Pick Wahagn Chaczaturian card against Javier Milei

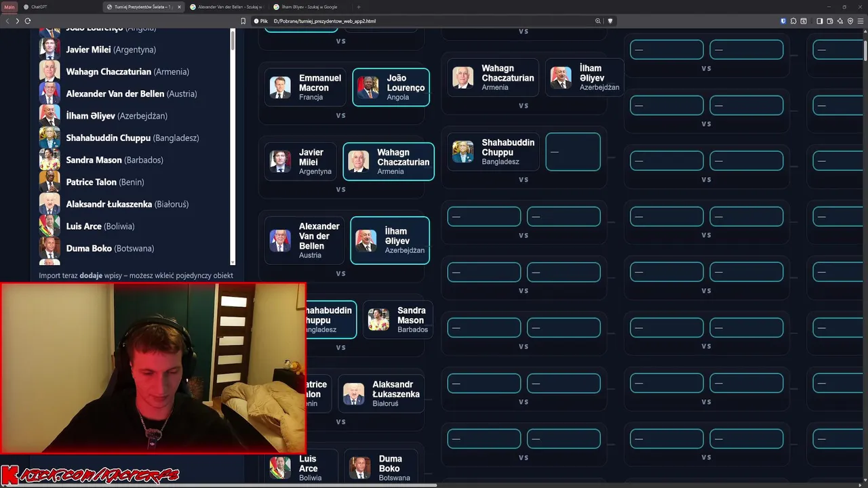pyautogui.click(x=389, y=161)
